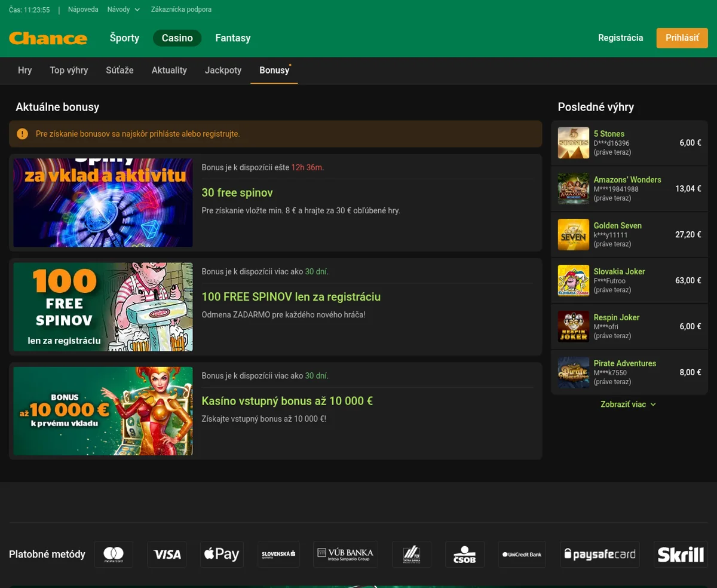
Task: Open the Súťaže tab
Action: pyautogui.click(x=119, y=71)
